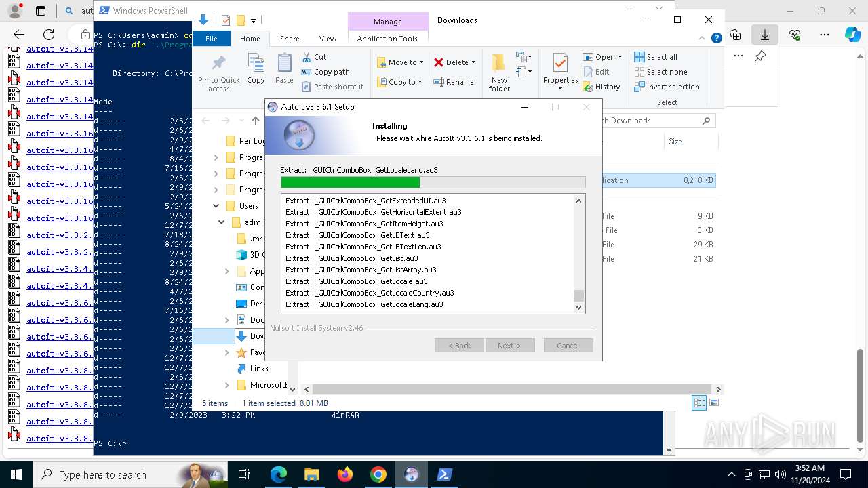The height and width of the screenshot is (488, 868).
Task: Expand the Favorites tree node
Action: 227,352
